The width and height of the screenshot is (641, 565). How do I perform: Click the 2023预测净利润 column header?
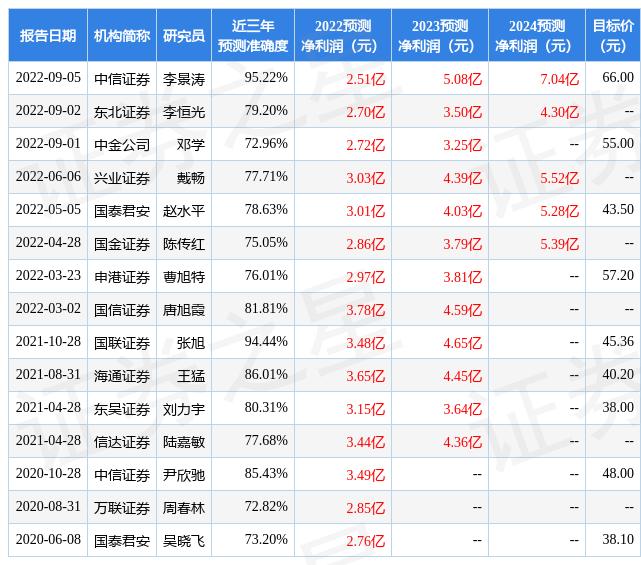click(440, 36)
